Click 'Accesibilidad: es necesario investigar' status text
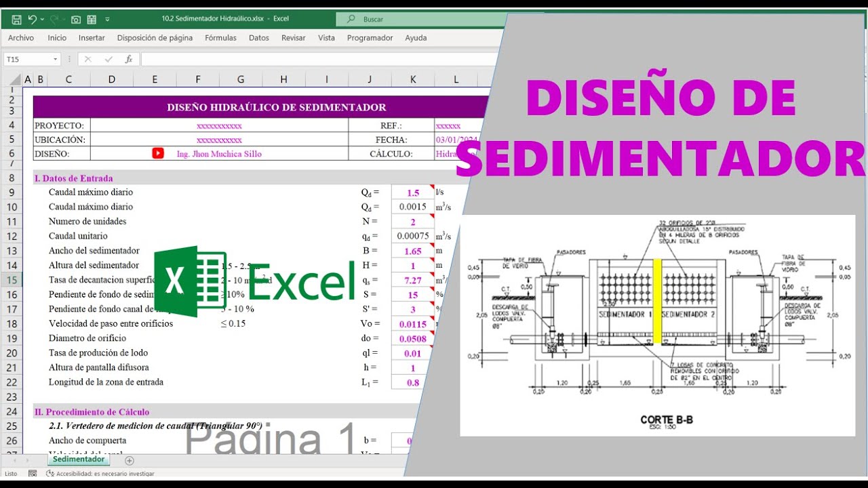This screenshot has width=868, height=488. 105,474
